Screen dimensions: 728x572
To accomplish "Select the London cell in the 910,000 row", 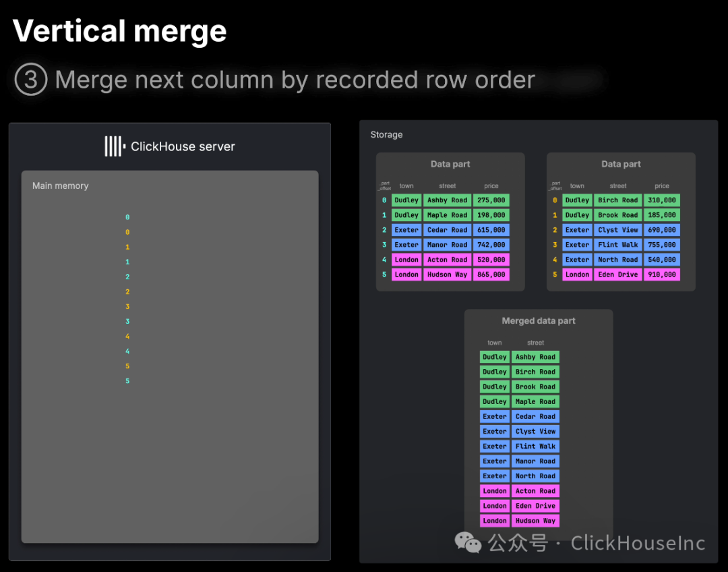I will point(577,275).
